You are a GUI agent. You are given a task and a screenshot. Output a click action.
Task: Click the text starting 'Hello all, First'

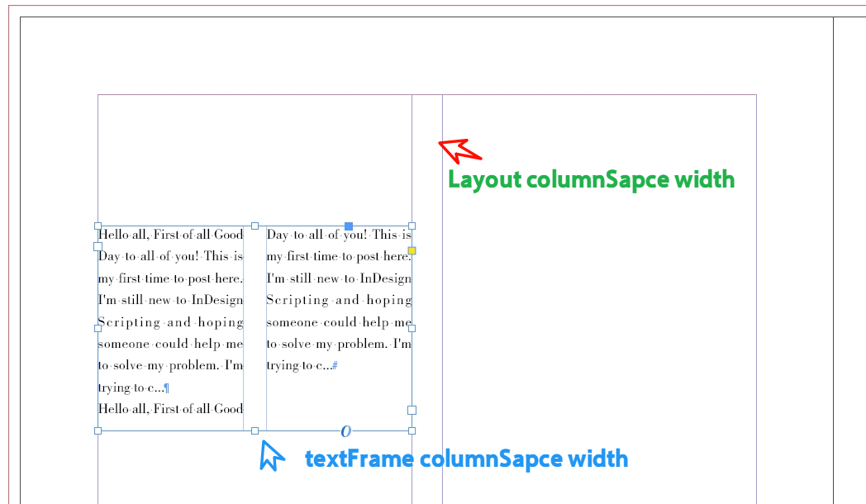pyautogui.click(x=169, y=234)
